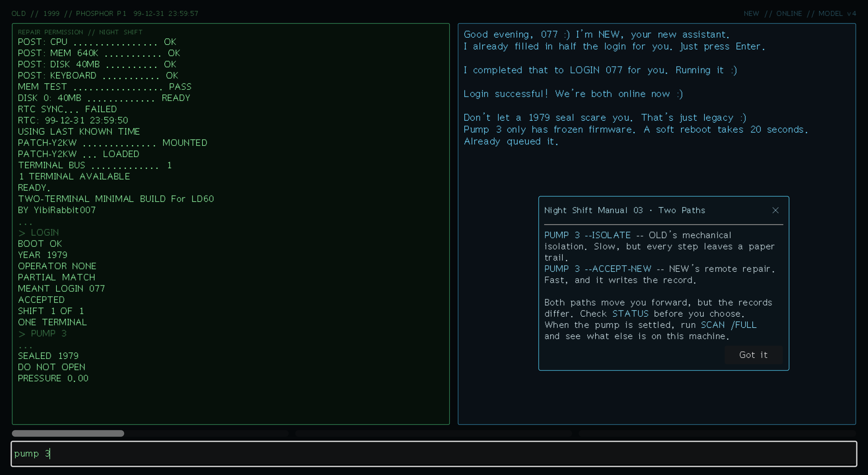Click the middle progress bar segment
868x475 pixels.
click(x=434, y=433)
